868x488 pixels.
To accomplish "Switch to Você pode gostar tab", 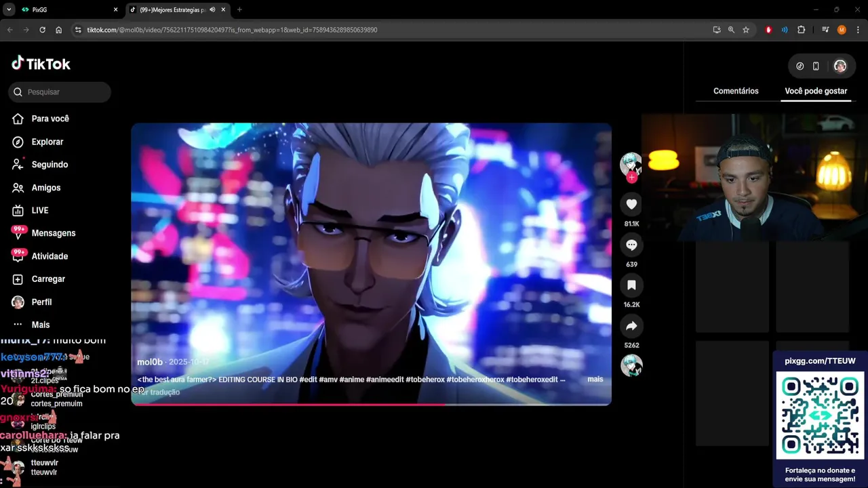I will [x=816, y=91].
